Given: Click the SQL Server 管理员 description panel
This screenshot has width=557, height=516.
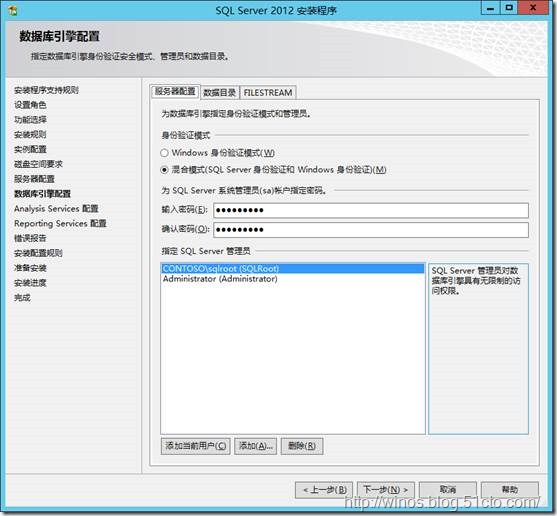Looking at the screenshot, I should click(x=478, y=349).
